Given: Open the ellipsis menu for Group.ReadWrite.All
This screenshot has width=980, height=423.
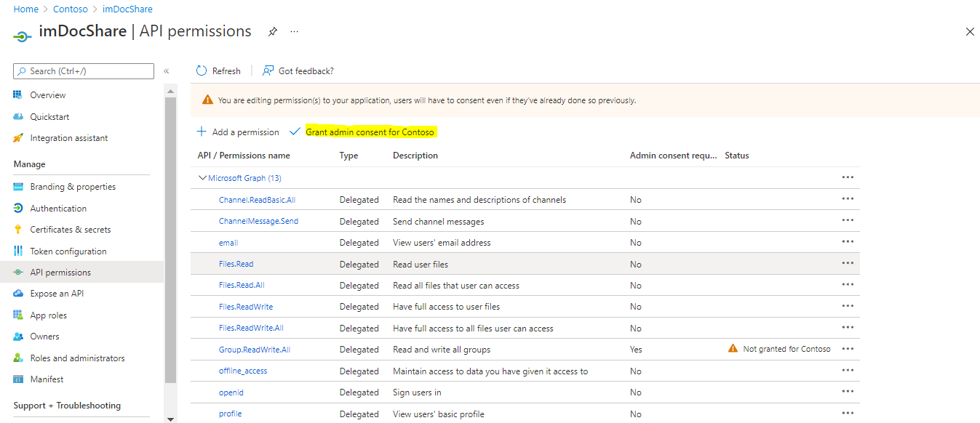Looking at the screenshot, I should coord(848,349).
